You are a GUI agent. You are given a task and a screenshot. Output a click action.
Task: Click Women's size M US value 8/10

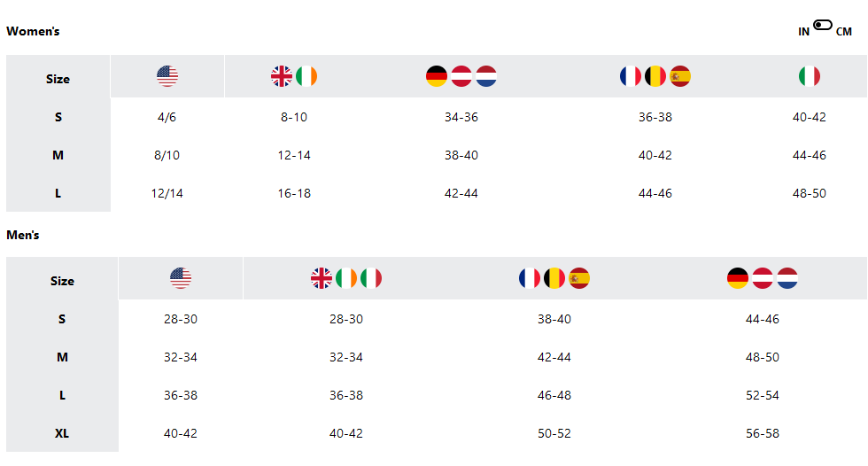(x=167, y=156)
